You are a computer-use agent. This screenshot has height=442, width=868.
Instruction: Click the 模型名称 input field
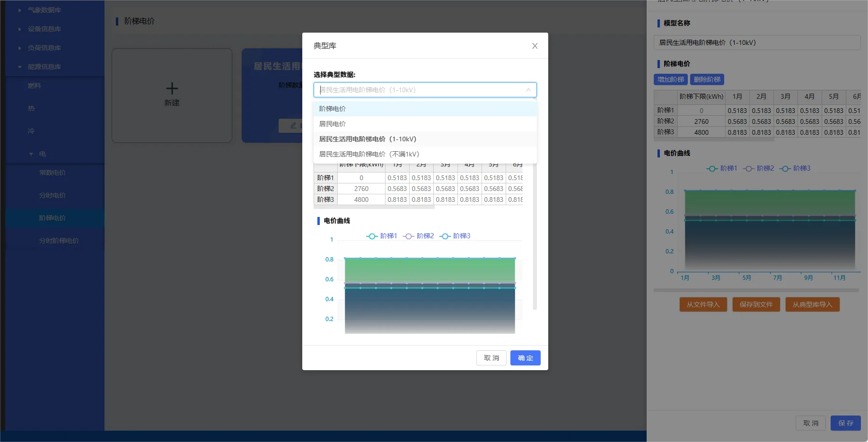tap(757, 43)
